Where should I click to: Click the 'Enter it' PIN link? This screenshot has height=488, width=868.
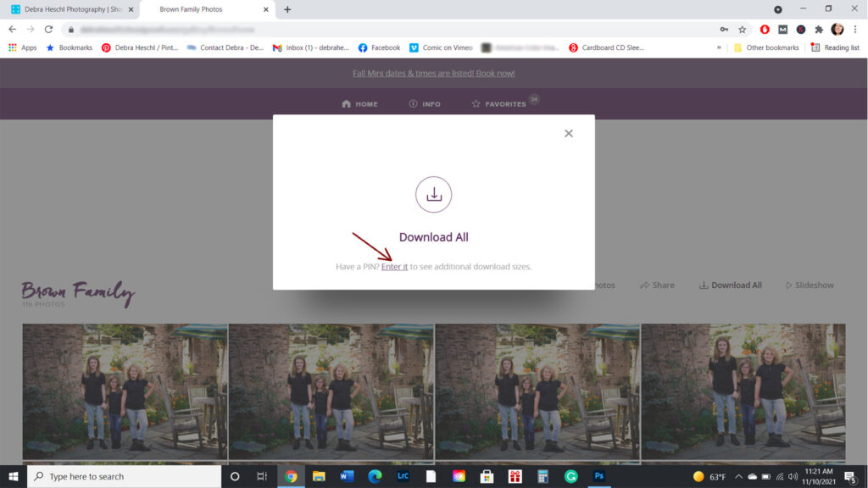394,267
